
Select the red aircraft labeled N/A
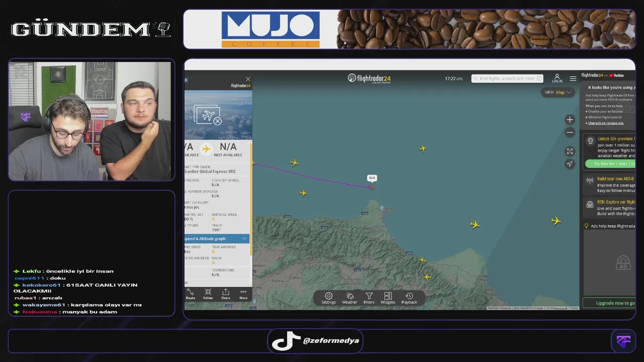[372, 187]
